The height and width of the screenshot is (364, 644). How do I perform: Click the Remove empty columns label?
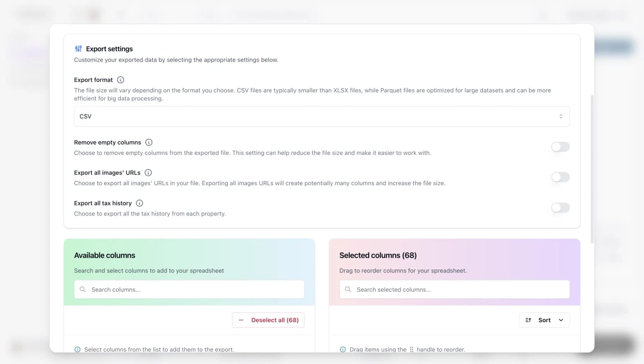[108, 142]
